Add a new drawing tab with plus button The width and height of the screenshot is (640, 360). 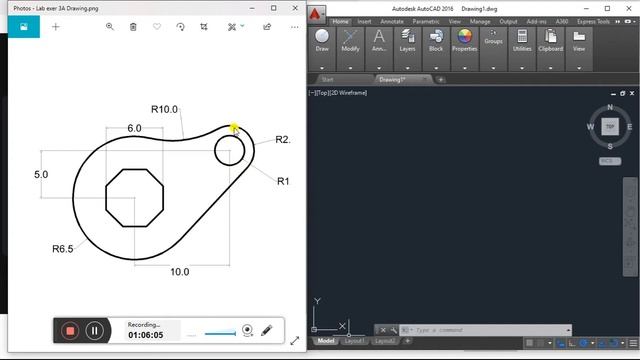click(x=441, y=80)
